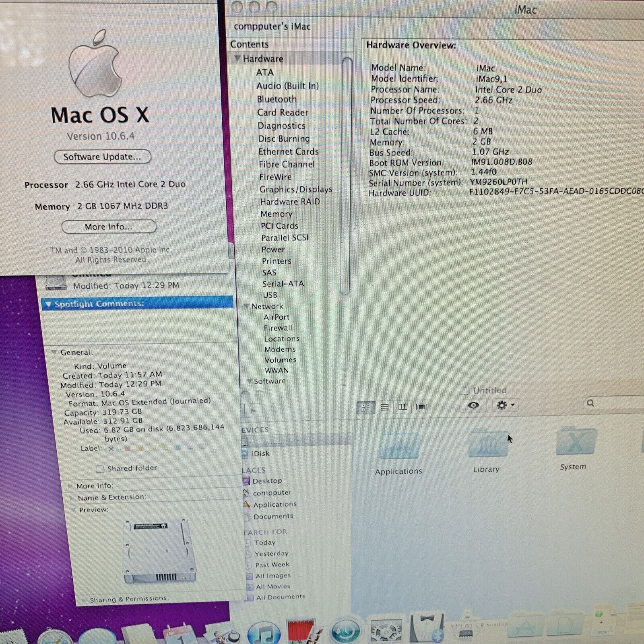Switch Finder to Cover Flow view
644x644 pixels.
421,407
